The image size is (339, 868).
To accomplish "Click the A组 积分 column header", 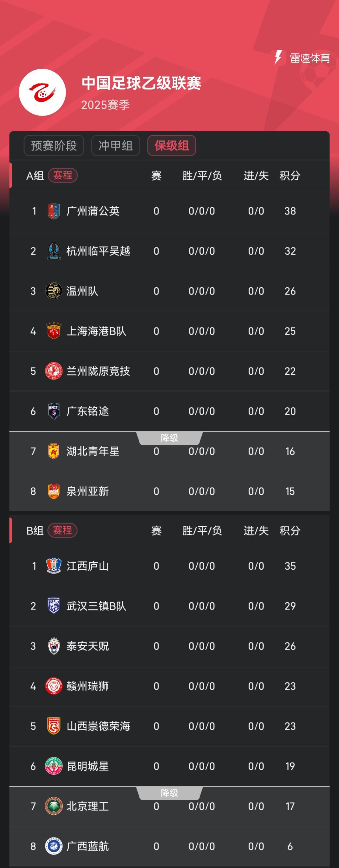I will click(x=290, y=176).
